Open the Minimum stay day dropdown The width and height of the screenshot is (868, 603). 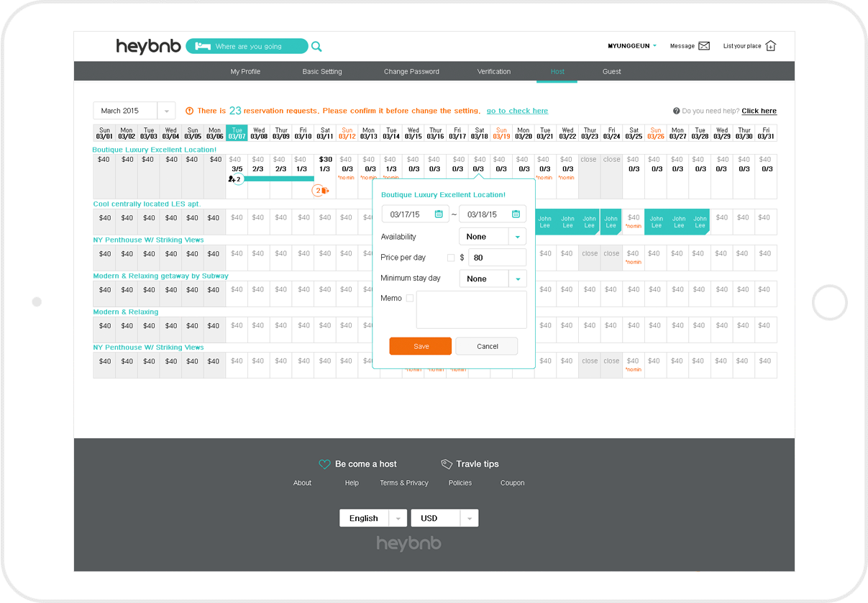coord(517,279)
